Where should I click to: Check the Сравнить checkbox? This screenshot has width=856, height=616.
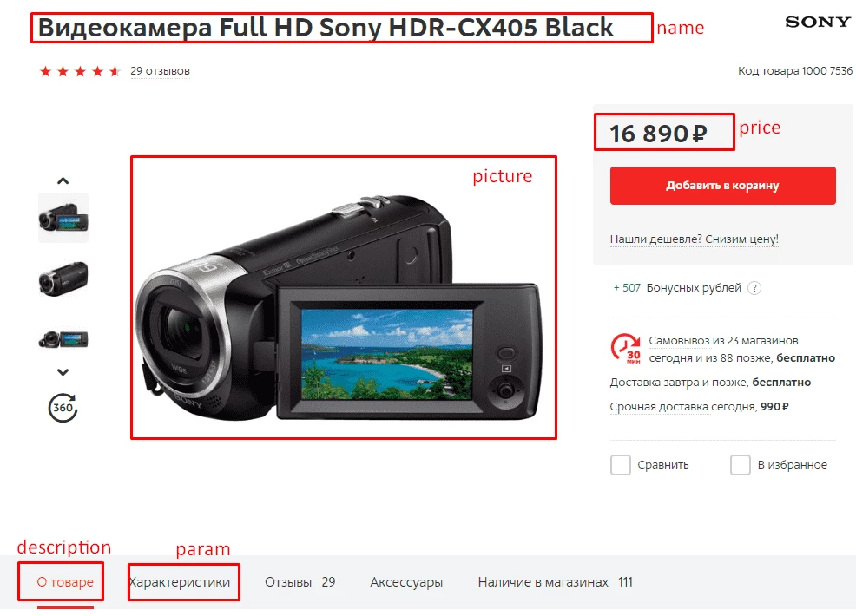click(620, 465)
